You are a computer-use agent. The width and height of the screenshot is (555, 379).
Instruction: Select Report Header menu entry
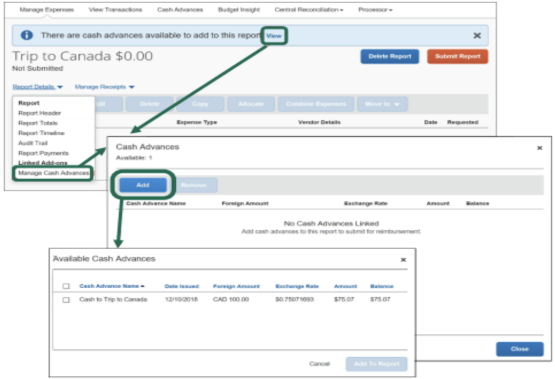40,113
